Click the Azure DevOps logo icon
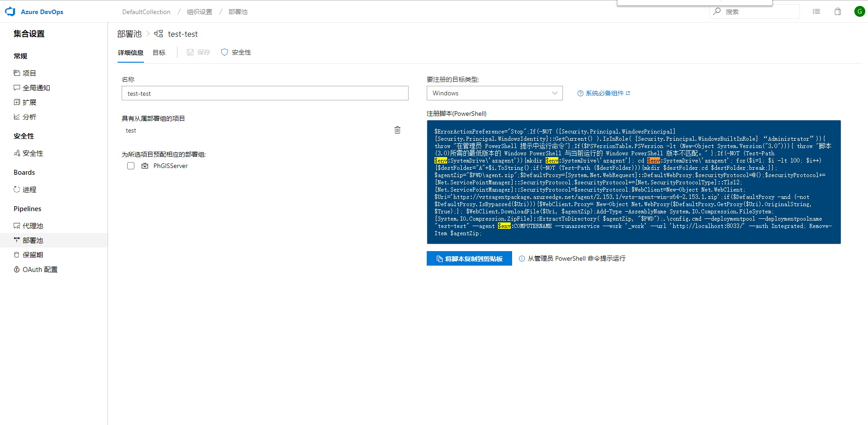The image size is (868, 425). [10, 12]
